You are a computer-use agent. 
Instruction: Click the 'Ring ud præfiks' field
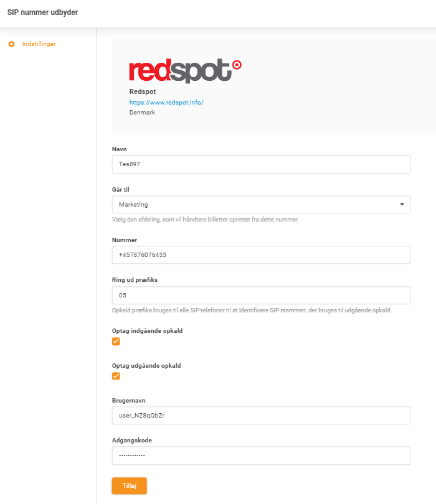[260, 294]
